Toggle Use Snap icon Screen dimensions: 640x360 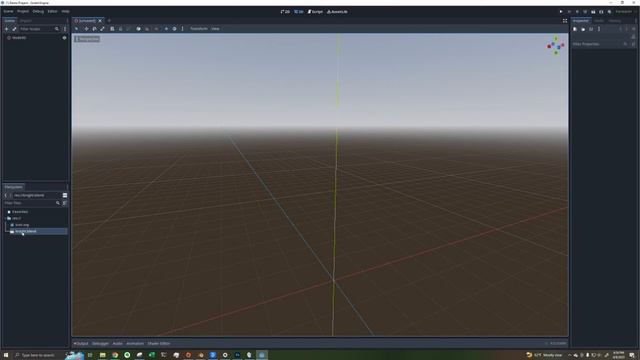[x=147, y=29]
